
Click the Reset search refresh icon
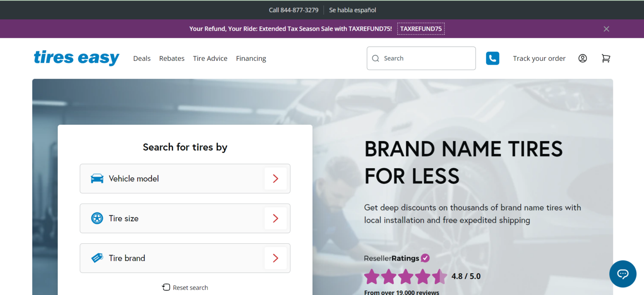click(165, 287)
